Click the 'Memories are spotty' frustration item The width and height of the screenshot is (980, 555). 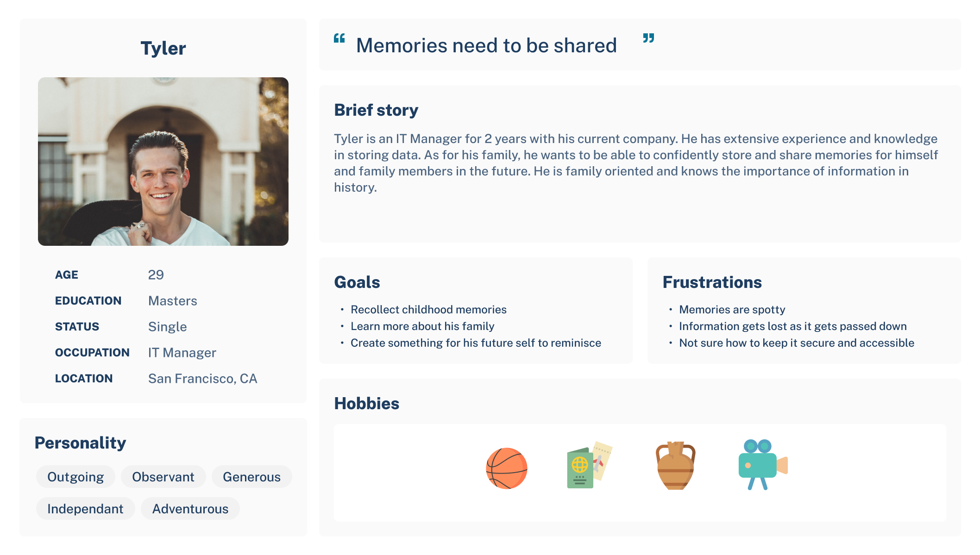(732, 310)
